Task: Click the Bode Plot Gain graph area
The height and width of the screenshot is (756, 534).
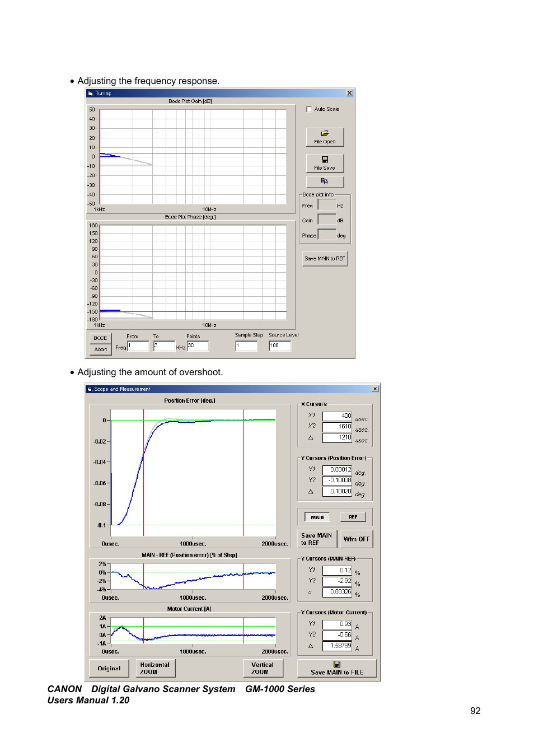Action: click(193, 157)
